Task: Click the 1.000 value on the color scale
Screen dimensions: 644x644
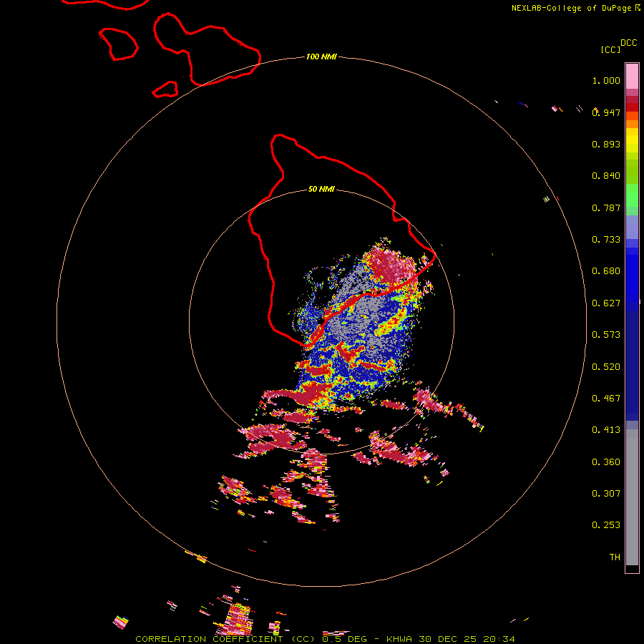Action: click(x=606, y=80)
